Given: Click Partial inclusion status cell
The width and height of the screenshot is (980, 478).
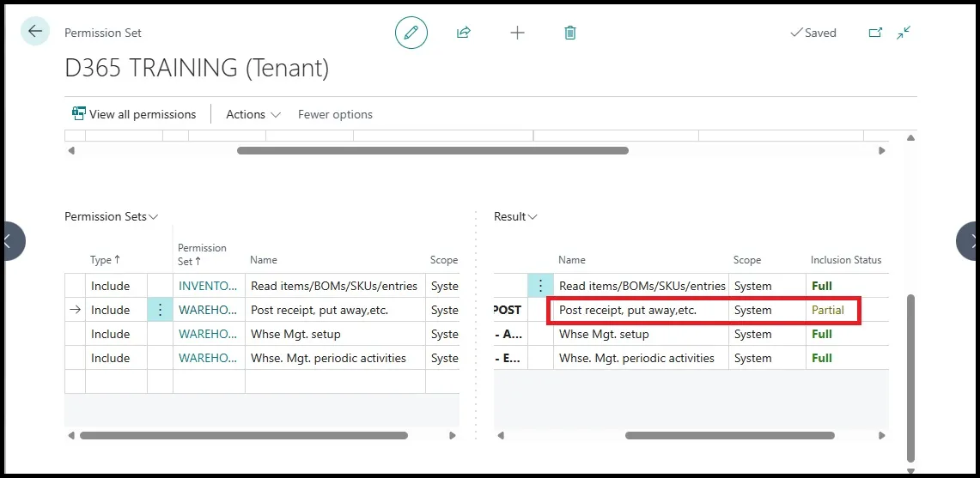Looking at the screenshot, I should [827, 310].
